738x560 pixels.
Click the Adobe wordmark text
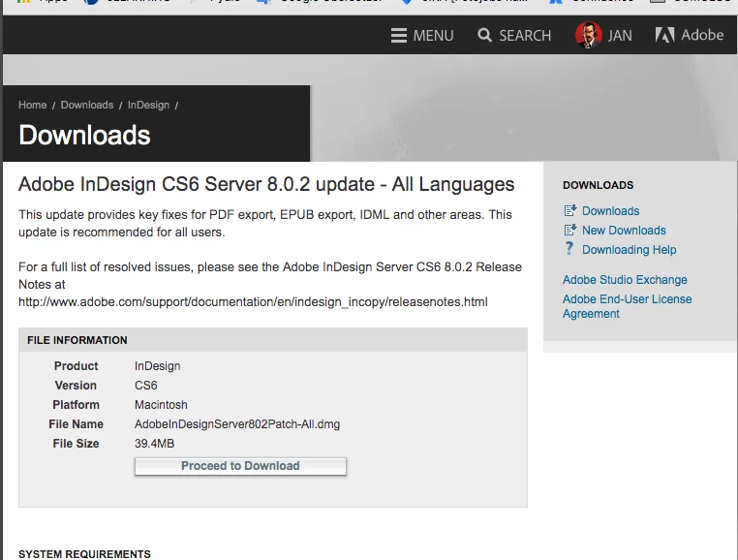click(702, 35)
